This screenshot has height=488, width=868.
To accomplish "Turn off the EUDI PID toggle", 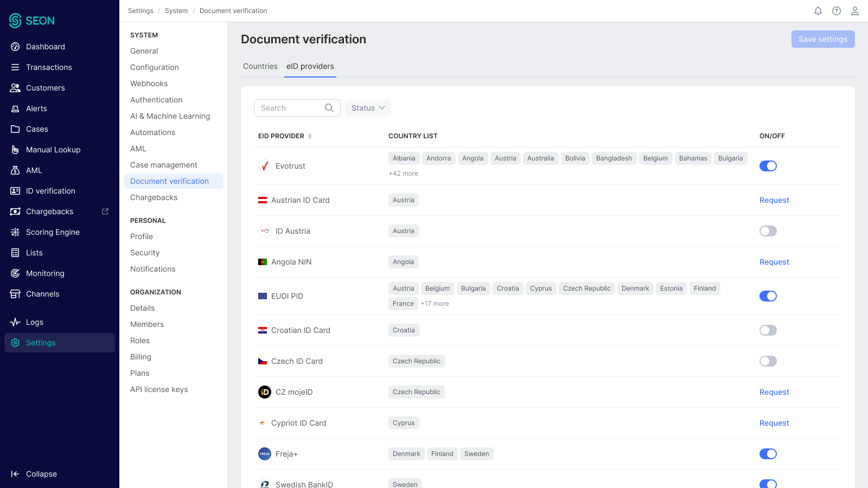I will 768,296.
